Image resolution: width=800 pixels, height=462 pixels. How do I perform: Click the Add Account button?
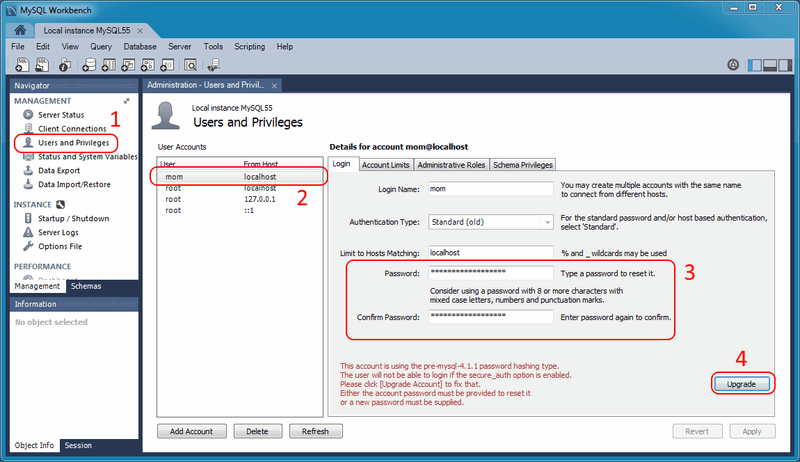[191, 431]
